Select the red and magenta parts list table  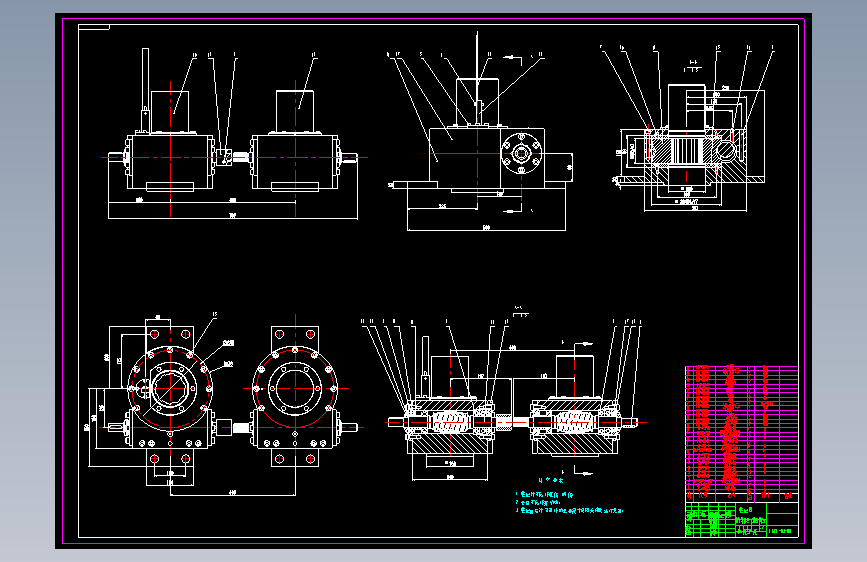pos(741,434)
